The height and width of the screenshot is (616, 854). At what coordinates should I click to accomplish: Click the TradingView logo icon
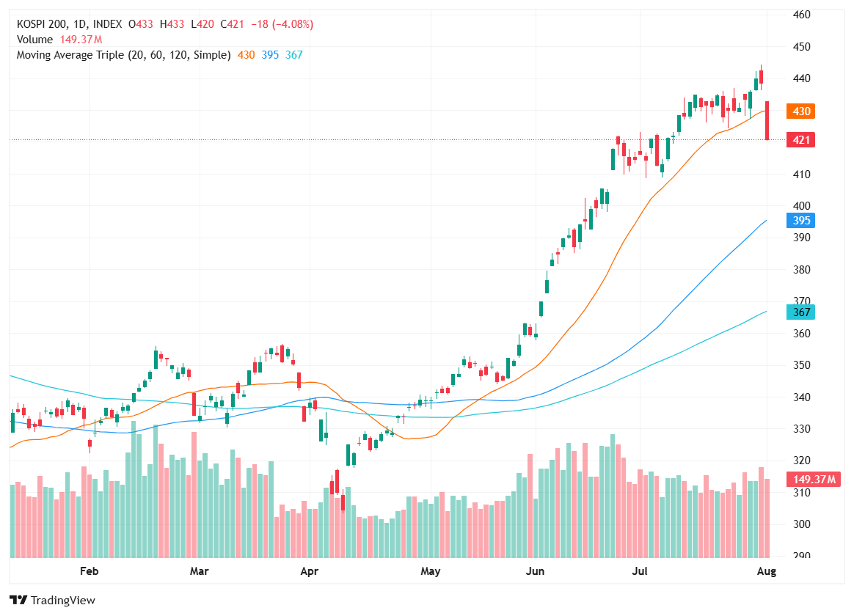pos(19,600)
